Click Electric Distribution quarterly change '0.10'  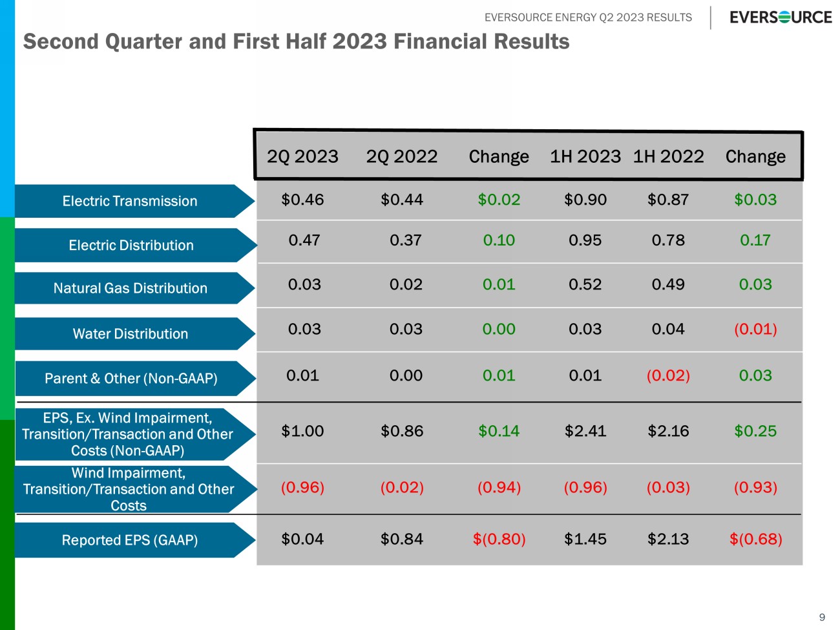(499, 240)
